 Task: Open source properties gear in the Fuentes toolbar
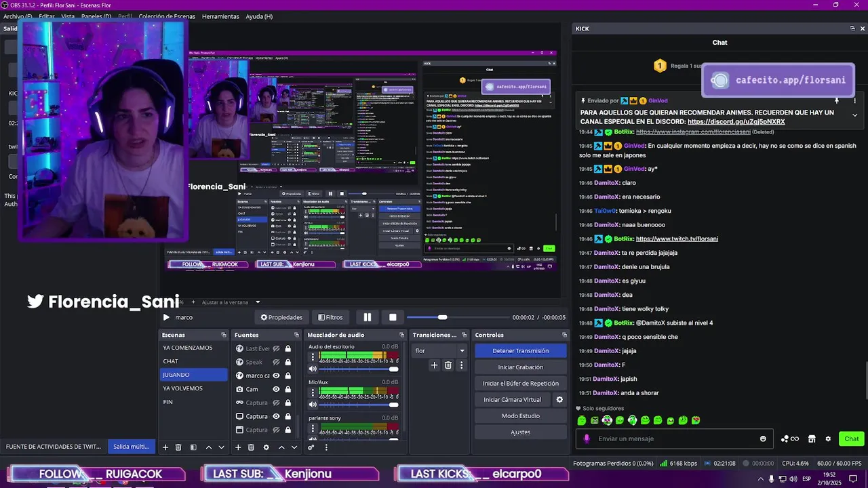point(266,447)
